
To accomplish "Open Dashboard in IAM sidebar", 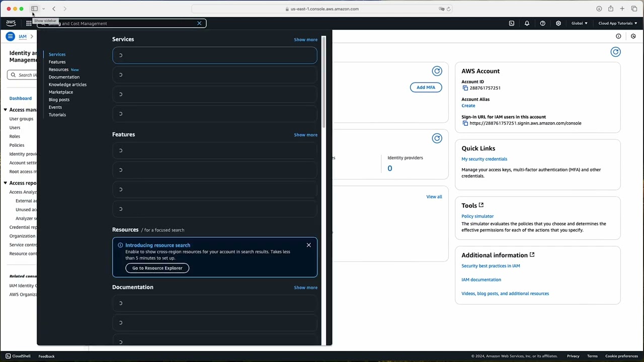I will pos(20,99).
